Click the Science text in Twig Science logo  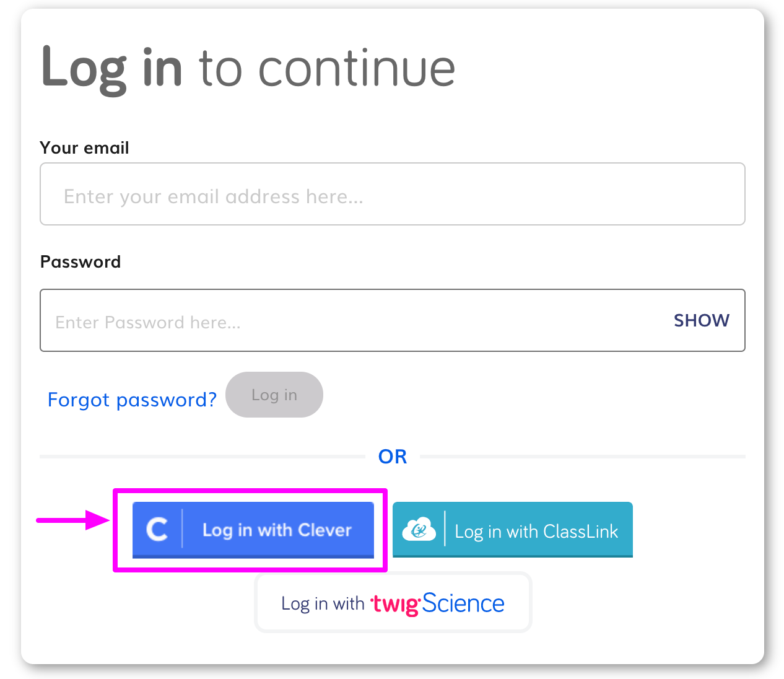(463, 602)
